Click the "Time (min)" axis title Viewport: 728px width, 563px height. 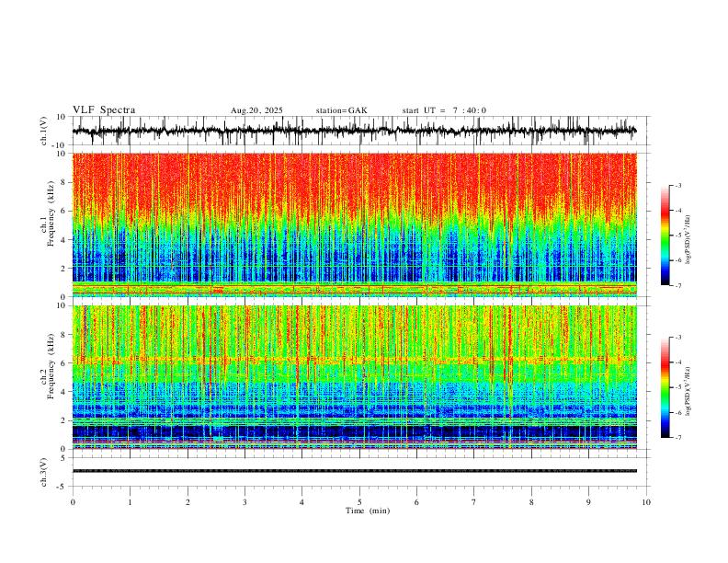coord(368,511)
